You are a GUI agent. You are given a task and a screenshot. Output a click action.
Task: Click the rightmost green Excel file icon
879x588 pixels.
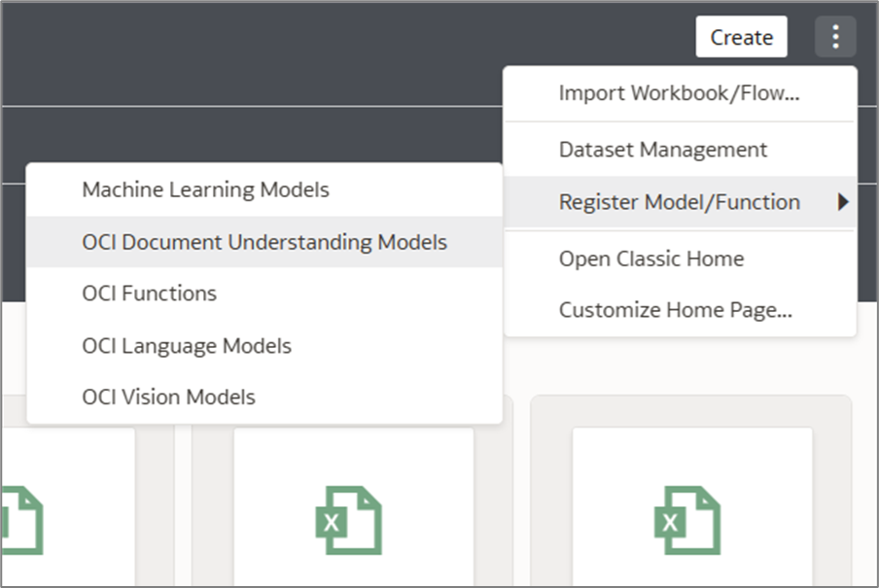pos(686,522)
